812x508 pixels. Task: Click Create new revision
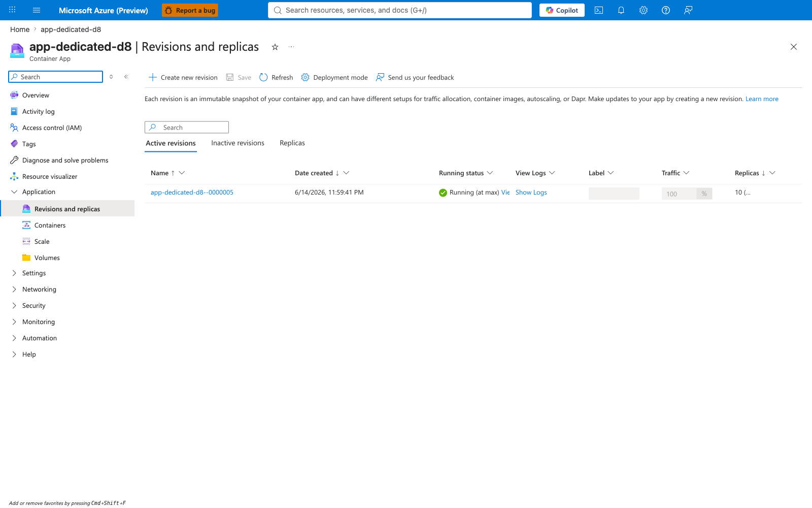click(183, 77)
